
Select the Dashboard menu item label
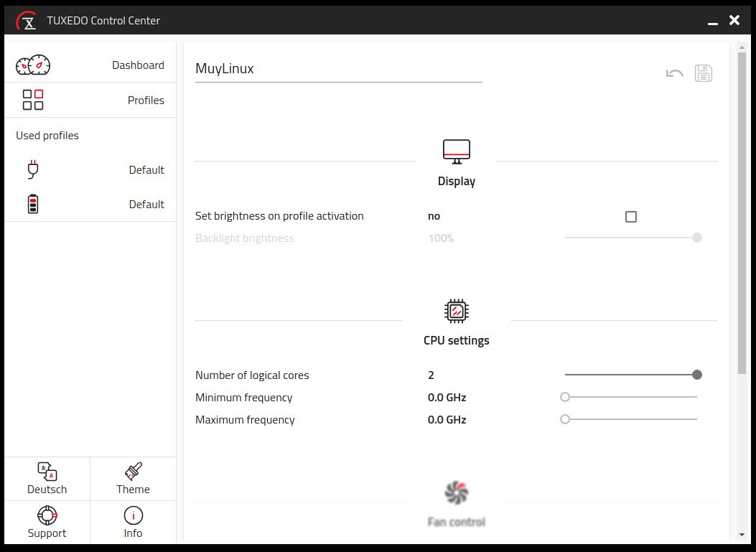(x=138, y=65)
